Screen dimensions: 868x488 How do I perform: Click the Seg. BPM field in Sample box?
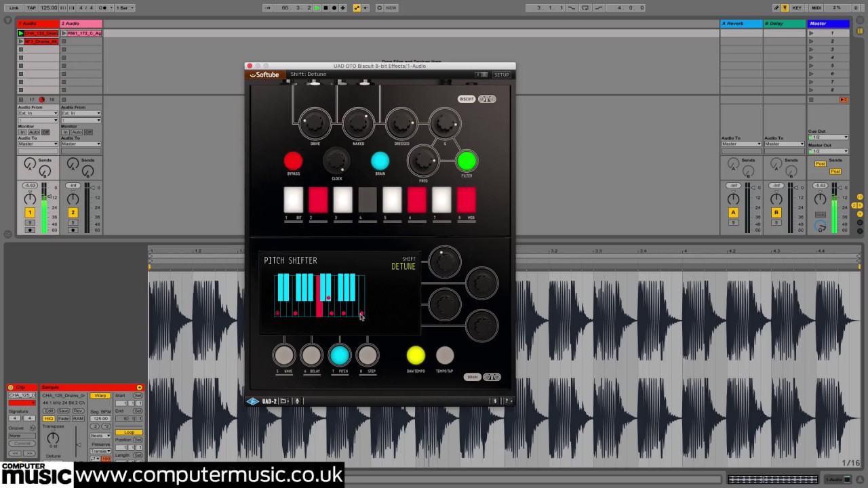[x=100, y=419]
